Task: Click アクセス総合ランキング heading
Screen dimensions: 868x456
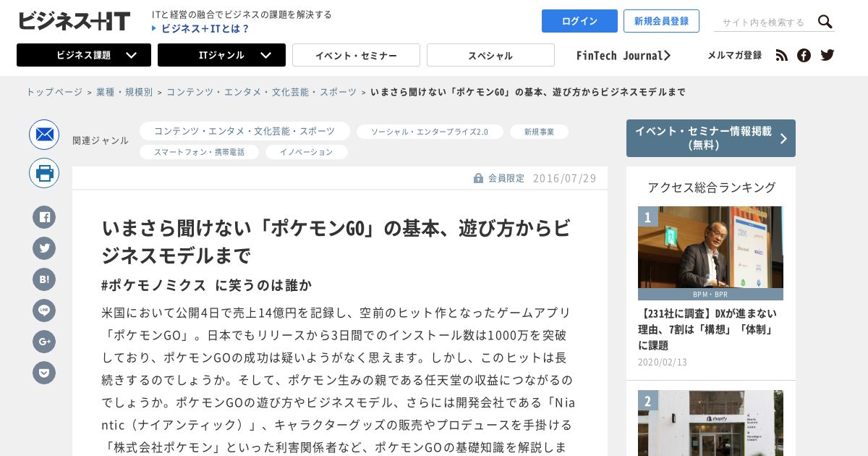Action: (x=712, y=187)
